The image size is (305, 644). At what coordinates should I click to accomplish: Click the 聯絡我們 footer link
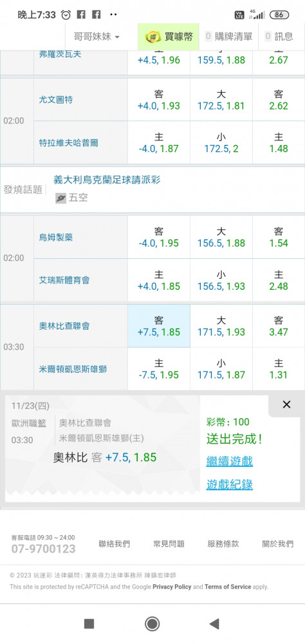click(114, 544)
